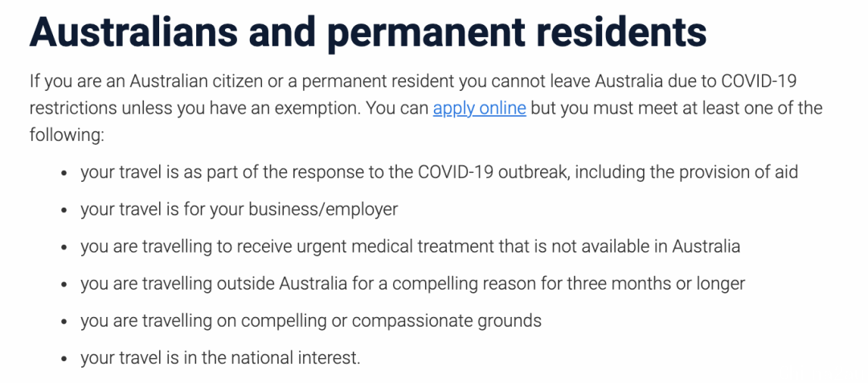Select the "three months or longer" list item

tap(413, 284)
